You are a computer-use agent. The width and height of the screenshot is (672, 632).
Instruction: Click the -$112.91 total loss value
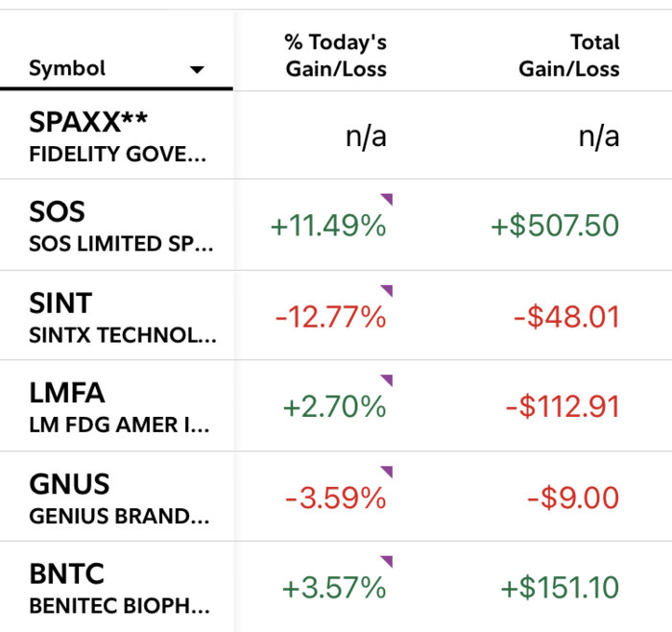point(562,407)
